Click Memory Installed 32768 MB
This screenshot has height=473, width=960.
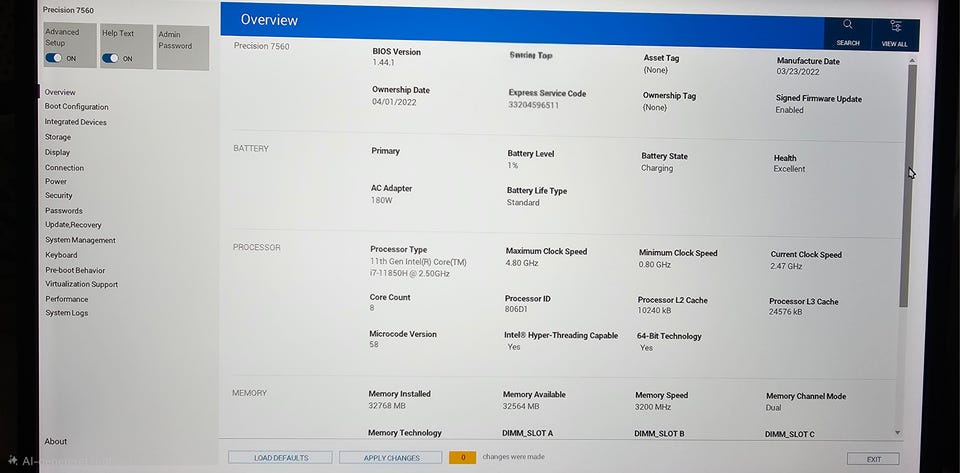387,405
